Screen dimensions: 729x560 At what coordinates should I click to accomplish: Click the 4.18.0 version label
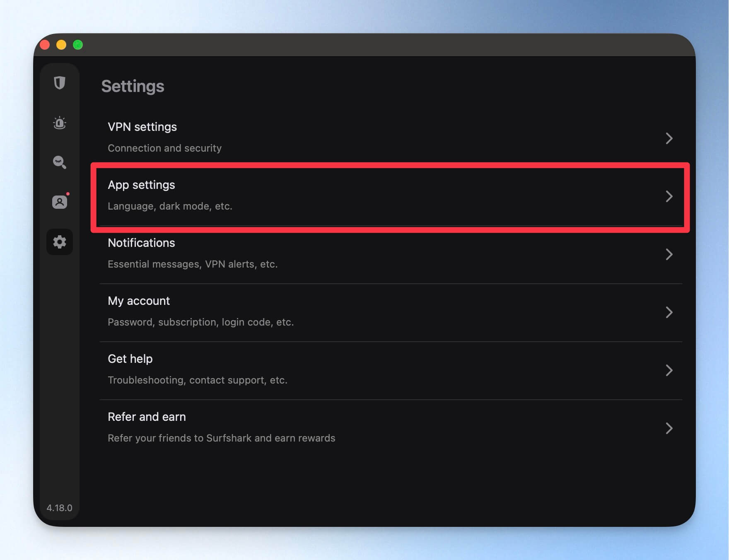pos(59,508)
